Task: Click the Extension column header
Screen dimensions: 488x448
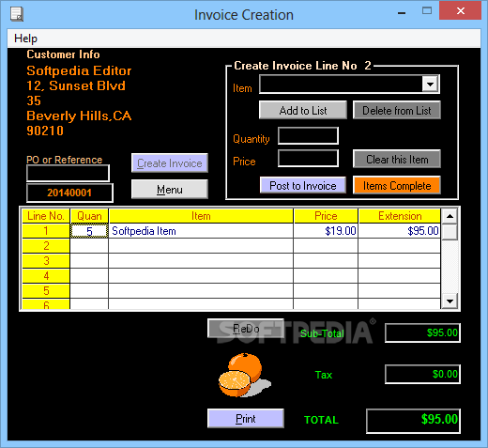Action: [400, 216]
